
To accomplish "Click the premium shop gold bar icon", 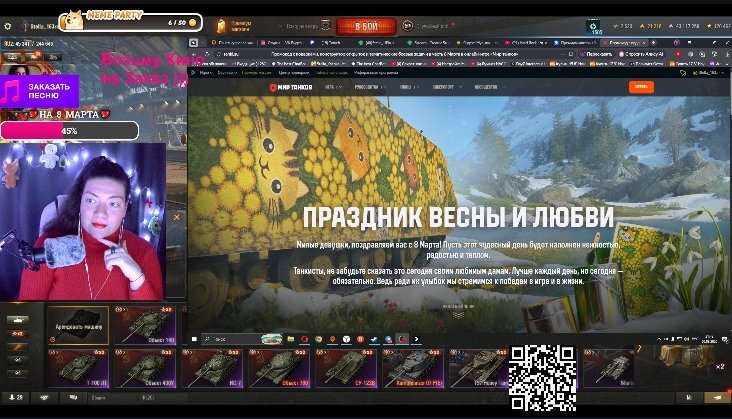I will click(x=221, y=26).
